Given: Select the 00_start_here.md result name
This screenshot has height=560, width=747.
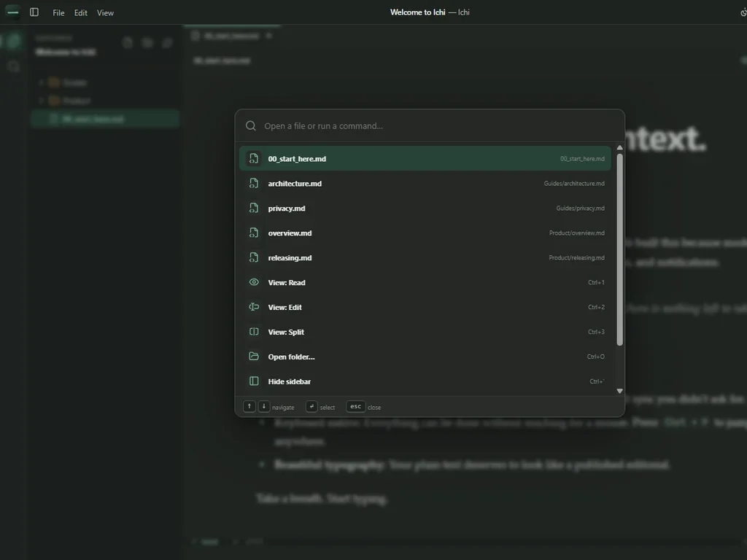Looking at the screenshot, I should coord(297,159).
